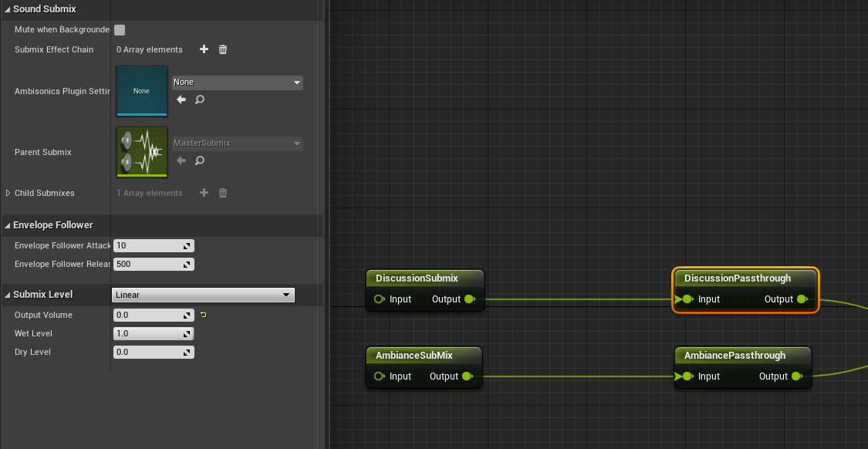The image size is (868, 449).
Task: Click the Envelope Follower Release value field
Action: click(154, 264)
